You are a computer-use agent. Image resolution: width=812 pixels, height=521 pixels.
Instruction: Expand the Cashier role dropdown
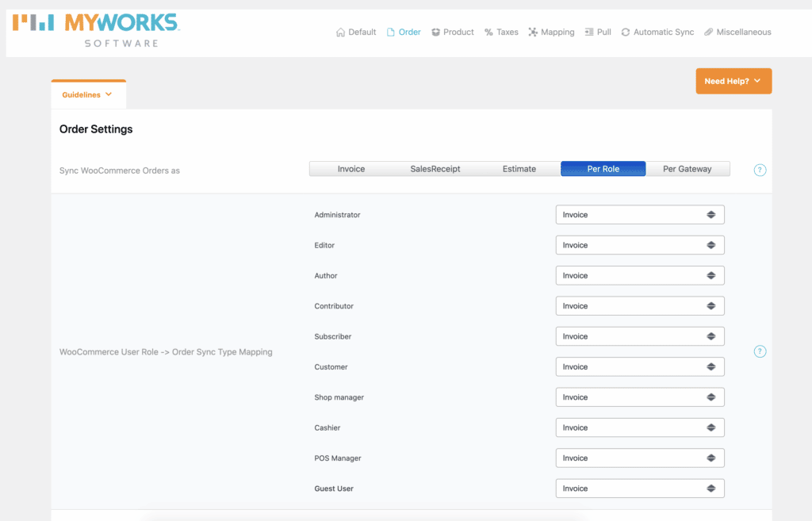pyautogui.click(x=639, y=427)
